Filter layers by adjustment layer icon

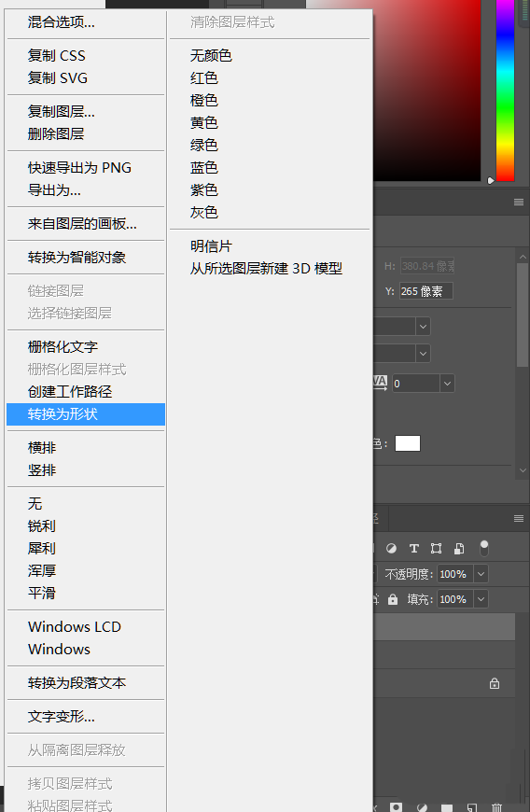tap(392, 549)
